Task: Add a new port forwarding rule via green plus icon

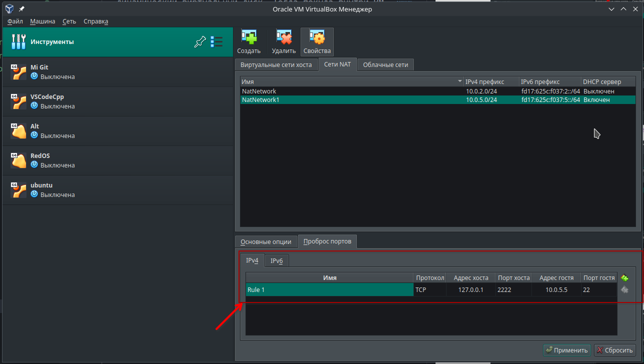Action: click(x=624, y=277)
